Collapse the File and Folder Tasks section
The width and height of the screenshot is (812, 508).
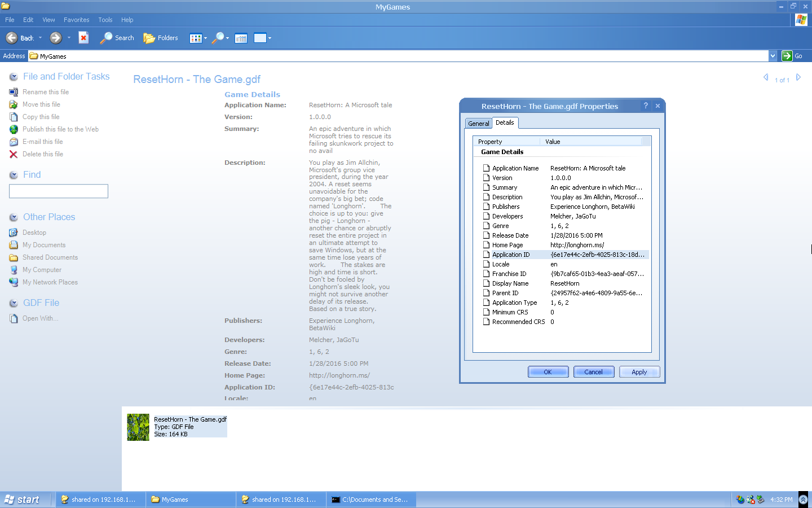coord(14,77)
